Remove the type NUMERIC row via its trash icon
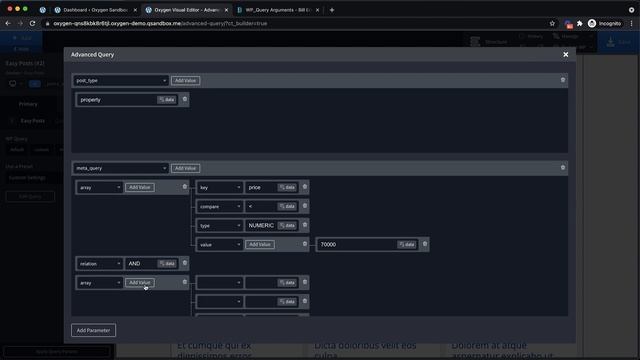 [x=304, y=225]
